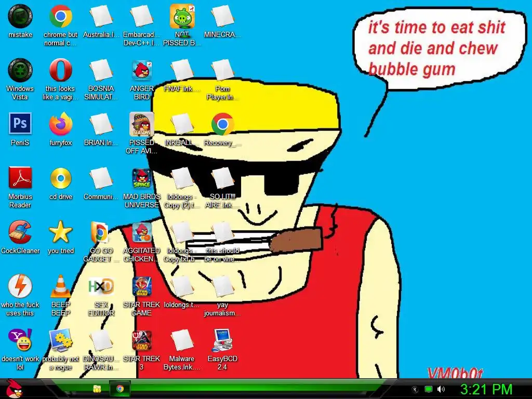
Task: Select the 'GO GO GADGET' Chrome icon
Action: [x=100, y=232]
